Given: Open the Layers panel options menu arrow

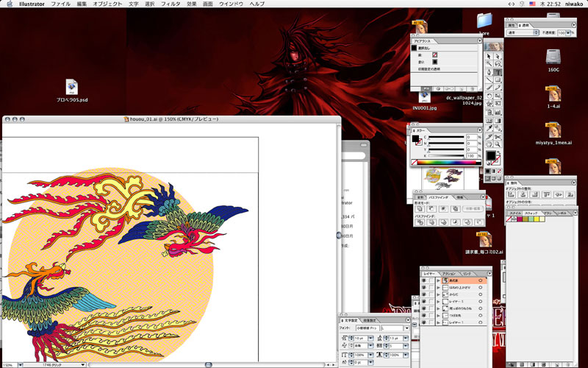Looking at the screenshot, I should [x=489, y=274].
